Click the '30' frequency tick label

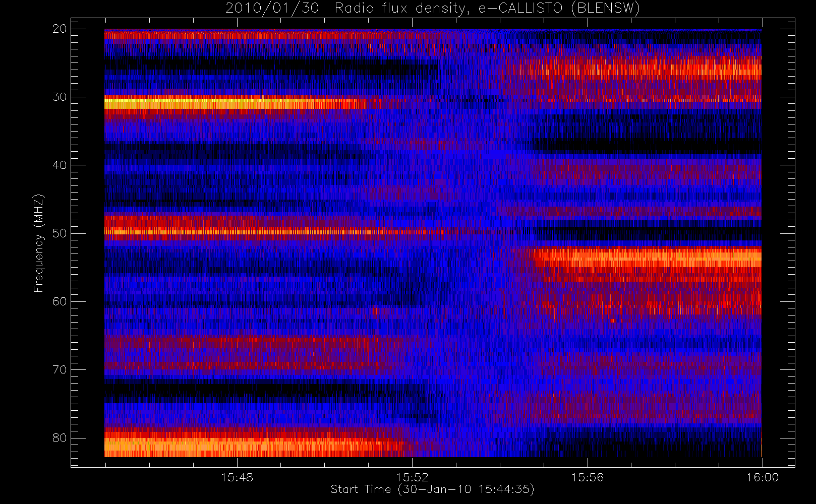[60, 97]
